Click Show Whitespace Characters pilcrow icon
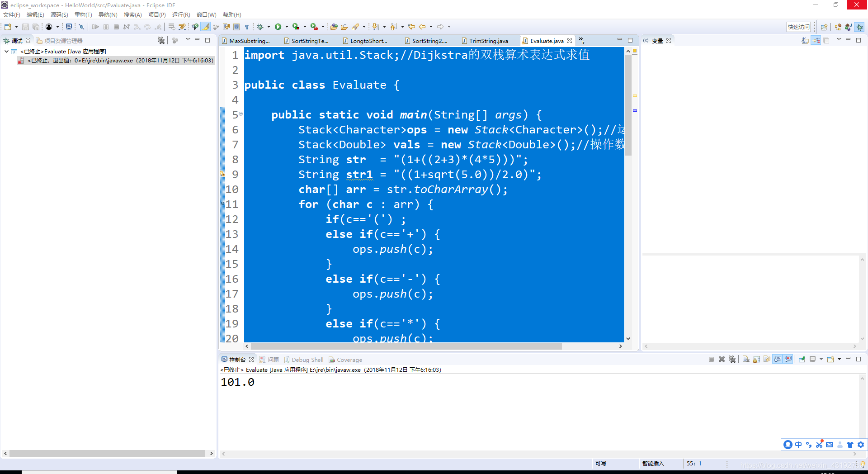This screenshot has height=474, width=868. click(246, 27)
